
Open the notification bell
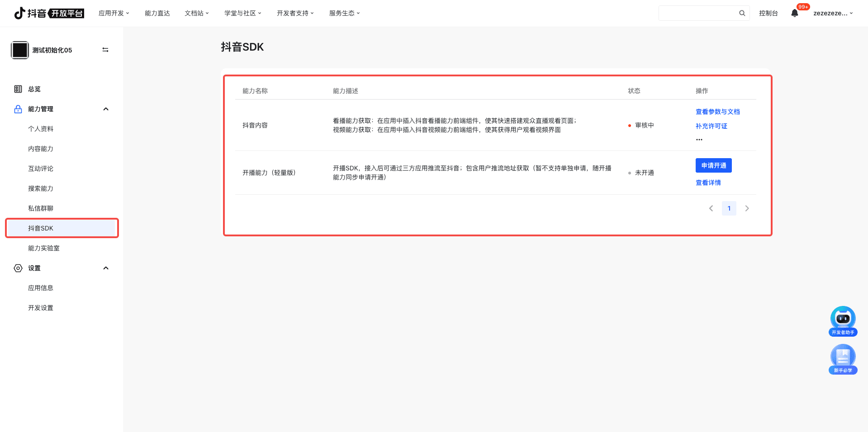[795, 13]
